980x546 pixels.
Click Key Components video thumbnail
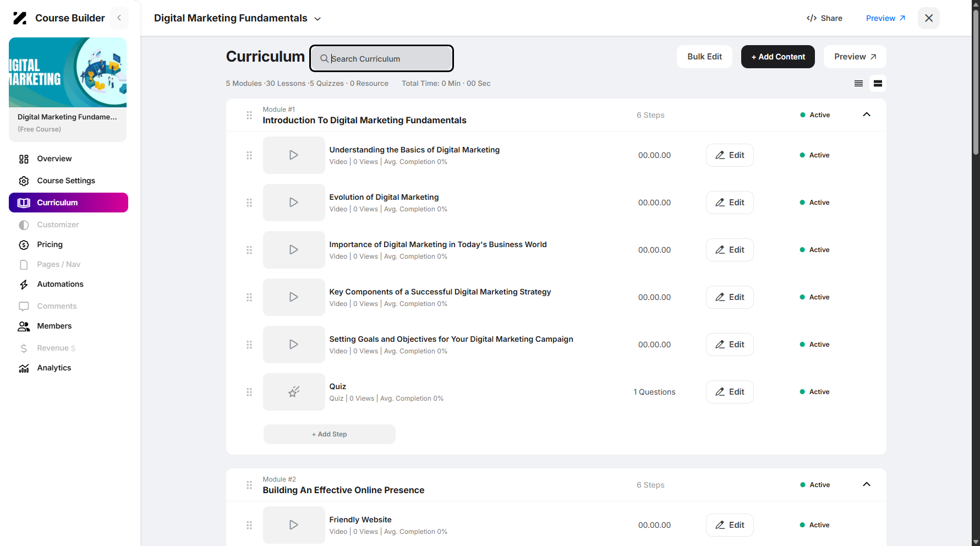[294, 297]
